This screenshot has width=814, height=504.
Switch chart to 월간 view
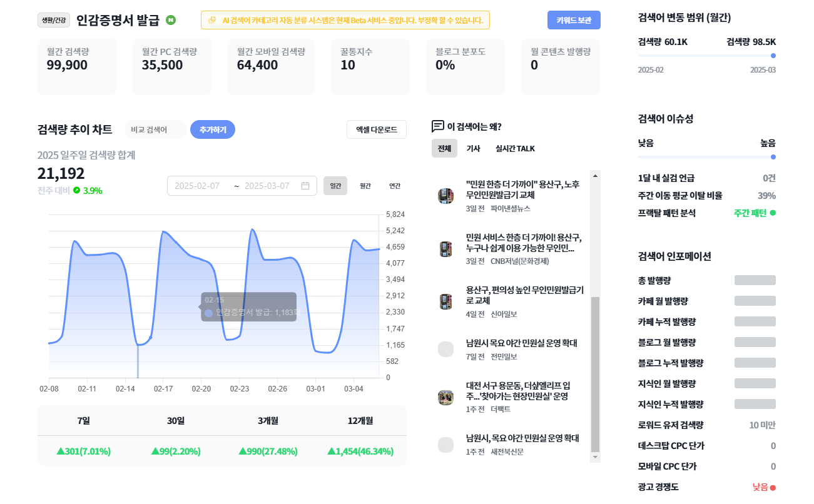pos(365,186)
